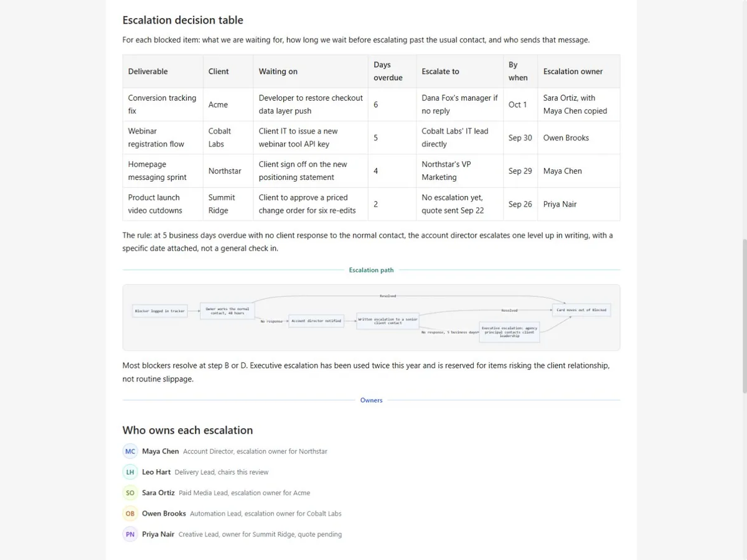The image size is (747, 560).
Task: Click Maya Chen's MC avatar badge
Action: click(130, 451)
